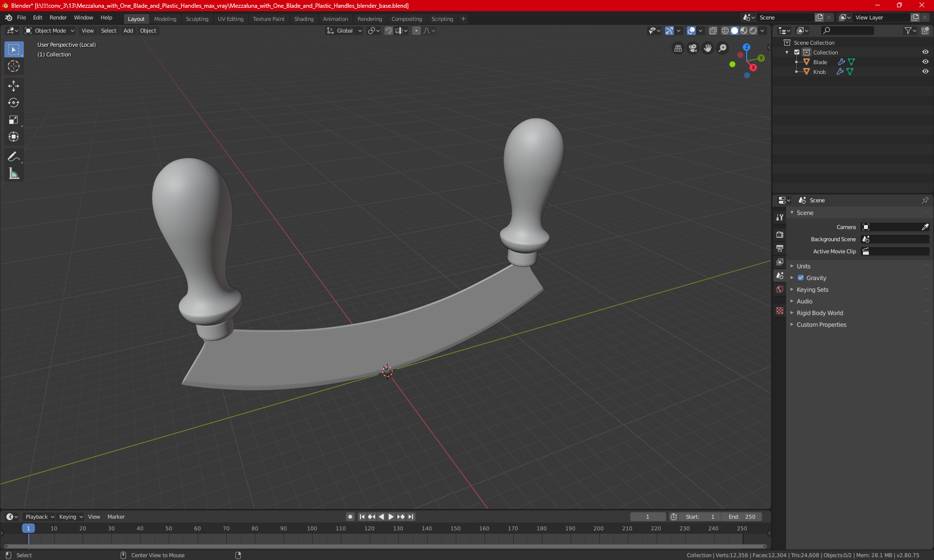Choose the Scale tool
Screen dimensions: 934x560
14,120
